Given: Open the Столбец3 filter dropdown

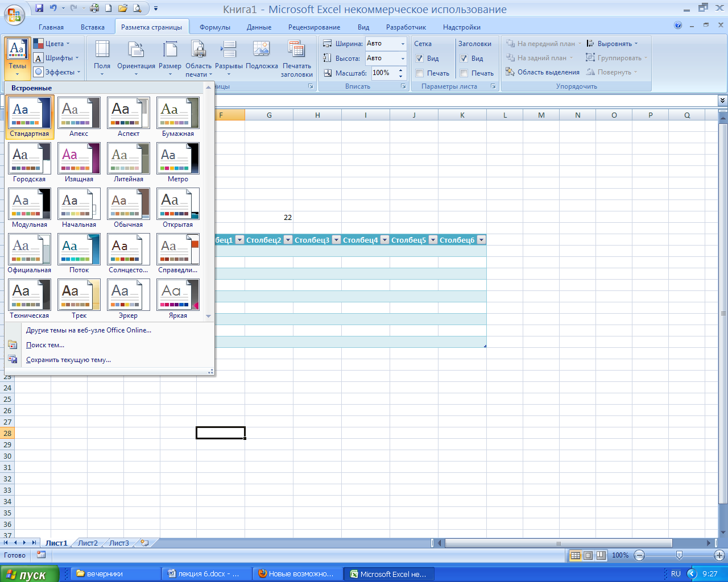Looking at the screenshot, I should [x=336, y=240].
